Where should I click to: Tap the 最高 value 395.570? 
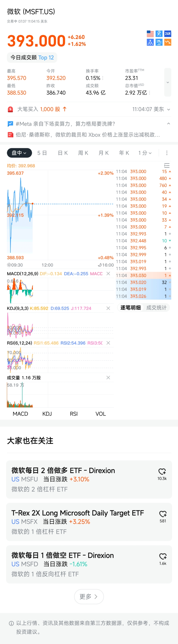[x=16, y=78]
